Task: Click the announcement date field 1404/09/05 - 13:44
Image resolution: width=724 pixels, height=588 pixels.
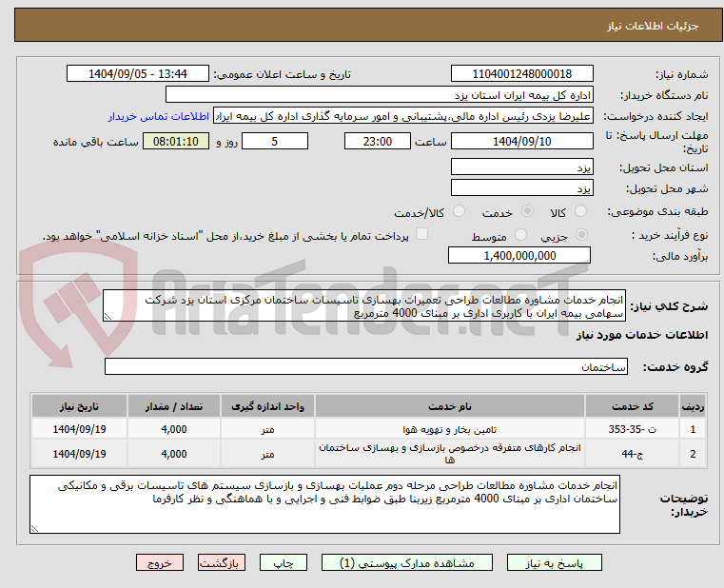Action: coord(138,74)
